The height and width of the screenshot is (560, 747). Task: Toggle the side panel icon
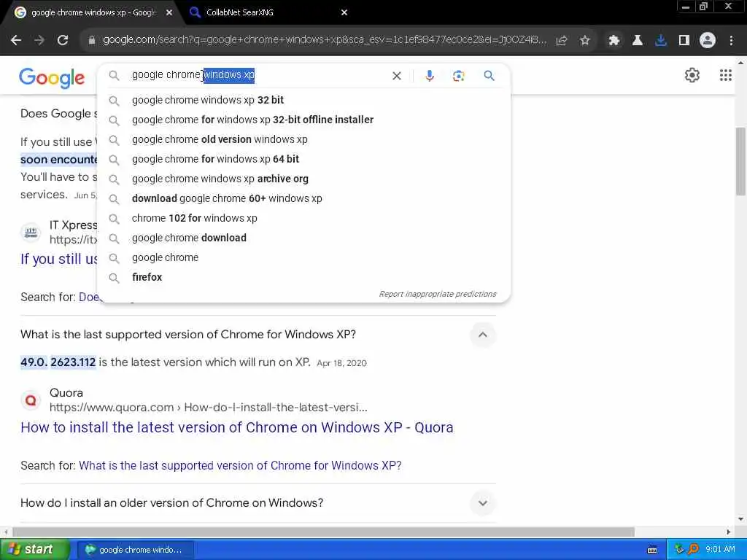[x=684, y=41]
